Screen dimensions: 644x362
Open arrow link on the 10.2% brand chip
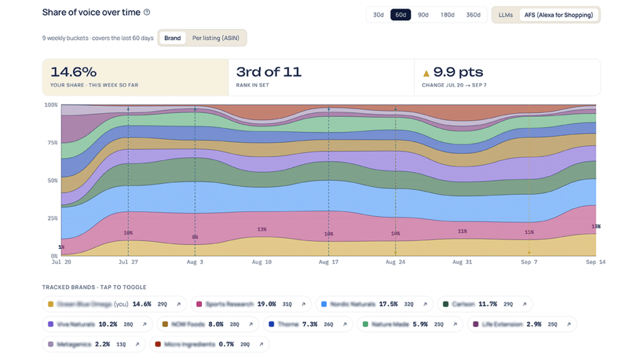[145, 324]
